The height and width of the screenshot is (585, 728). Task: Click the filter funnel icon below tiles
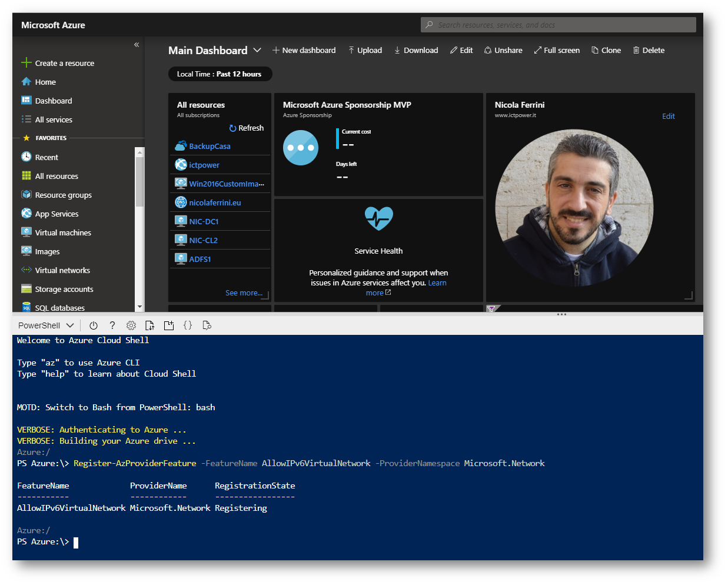pos(491,308)
